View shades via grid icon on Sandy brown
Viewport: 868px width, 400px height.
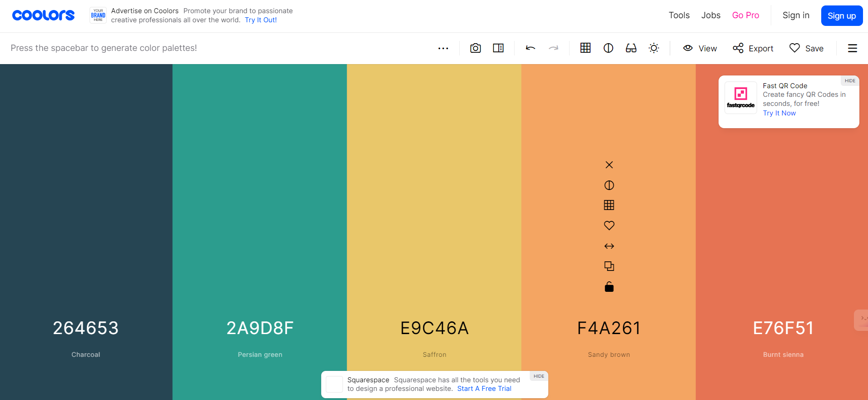pyautogui.click(x=609, y=205)
